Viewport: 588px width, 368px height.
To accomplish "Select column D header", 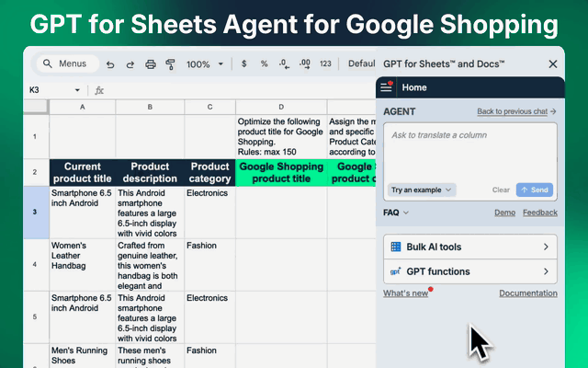I will coord(281,107).
